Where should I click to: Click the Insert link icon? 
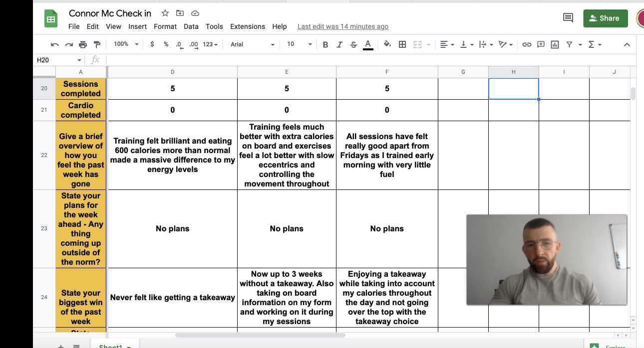527,44
